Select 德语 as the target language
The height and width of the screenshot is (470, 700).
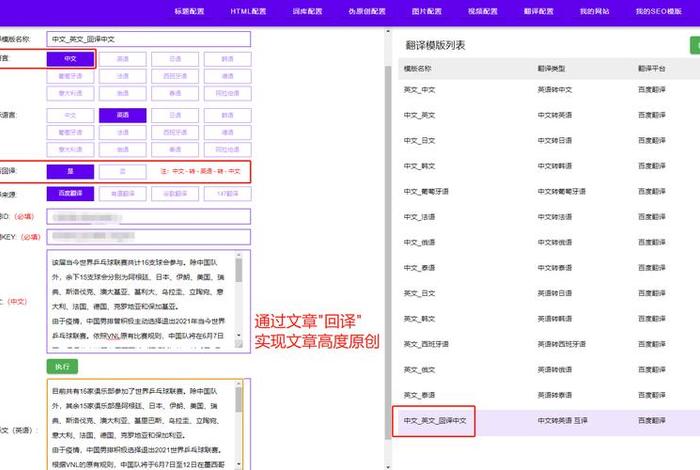pyautogui.click(x=228, y=132)
